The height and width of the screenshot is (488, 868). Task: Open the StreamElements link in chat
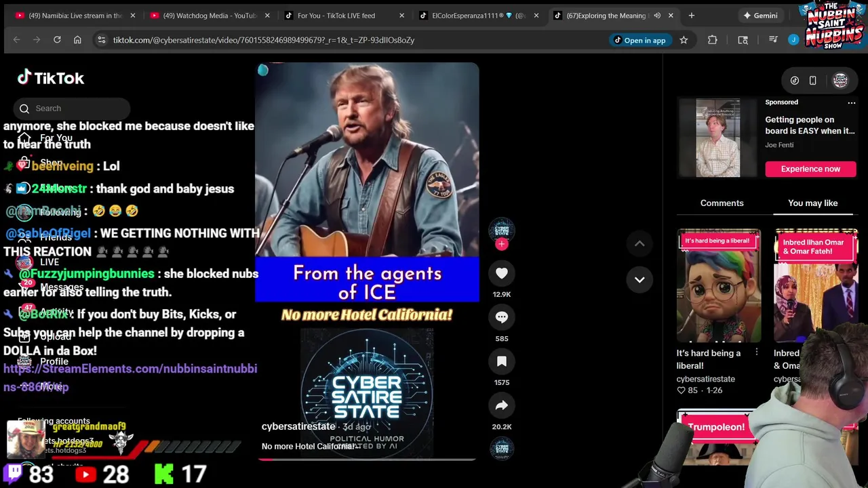click(130, 378)
